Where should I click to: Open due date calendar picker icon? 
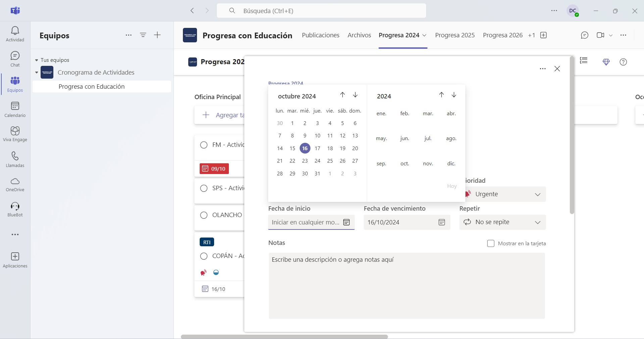442,222
